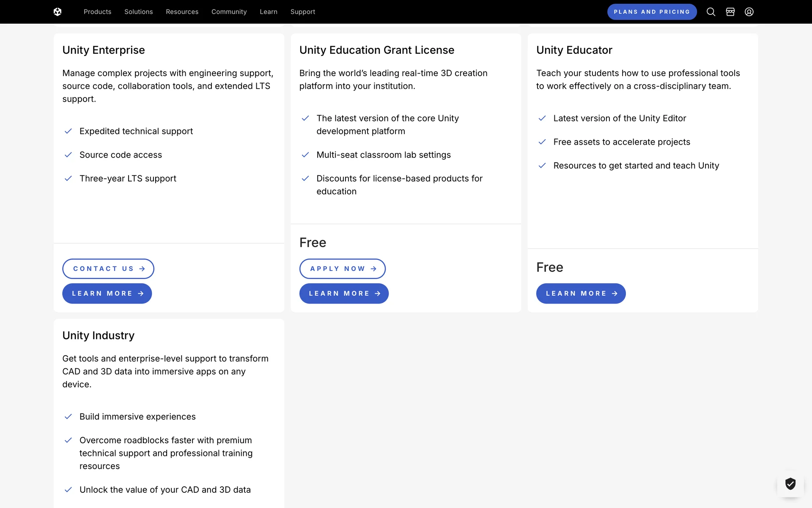The width and height of the screenshot is (812, 508).
Task: Select the Unity Industry card heading
Action: coord(99,335)
